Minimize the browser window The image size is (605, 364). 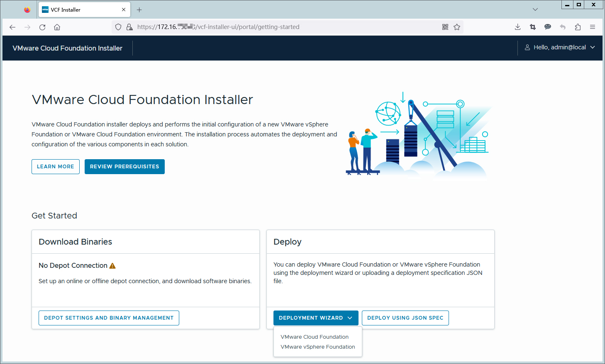567,5
